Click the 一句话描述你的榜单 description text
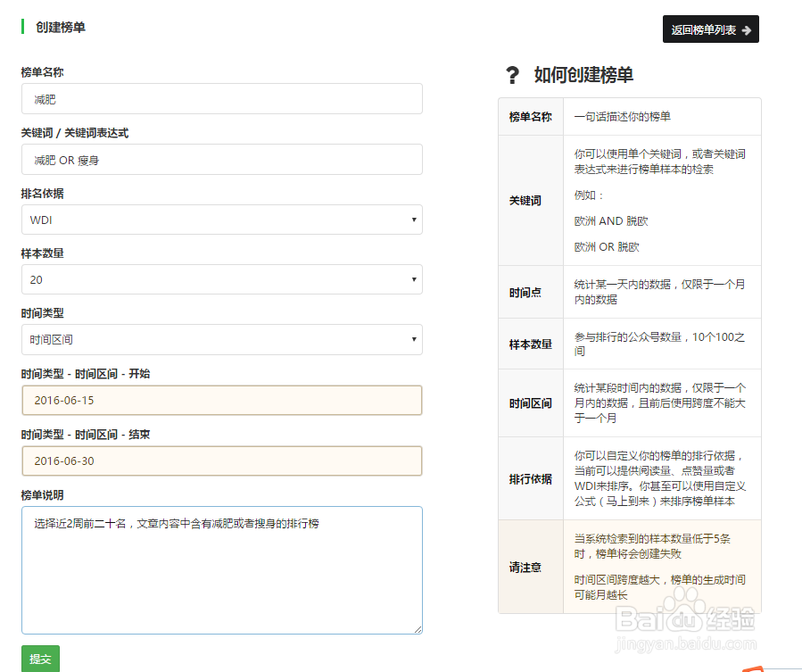 point(622,117)
